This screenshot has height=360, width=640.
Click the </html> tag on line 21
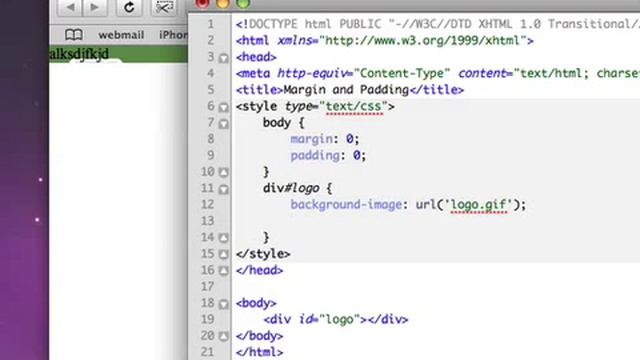click(x=259, y=352)
